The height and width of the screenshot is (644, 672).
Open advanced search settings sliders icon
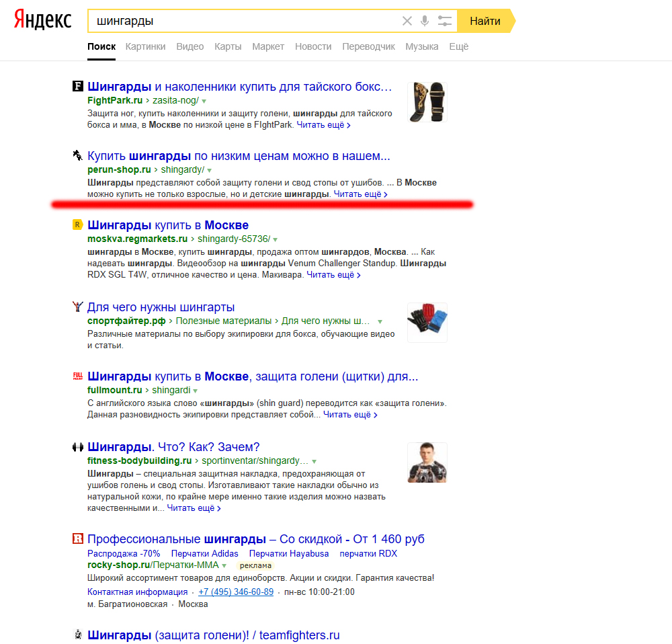[444, 21]
